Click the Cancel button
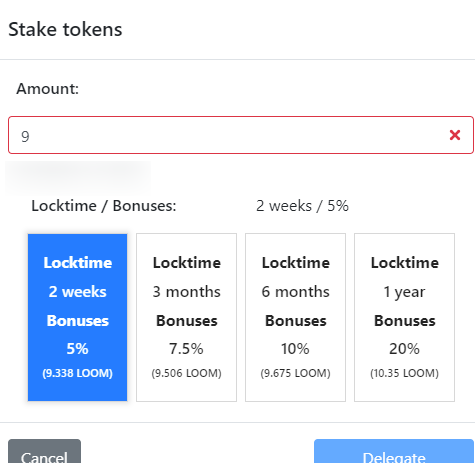 pyautogui.click(x=44, y=451)
